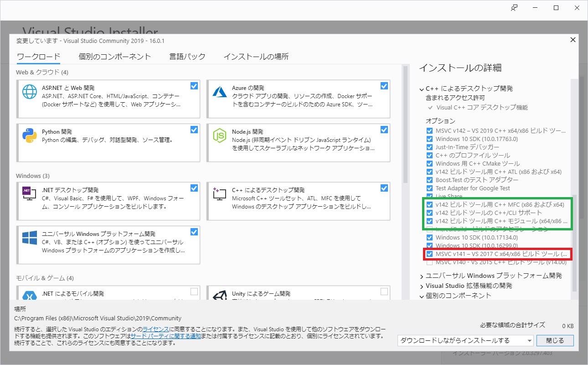Image resolution: width=588 pixels, height=365 pixels.
Task: Uncheck the Node.js 開発 workload checkbox
Action: click(x=384, y=130)
